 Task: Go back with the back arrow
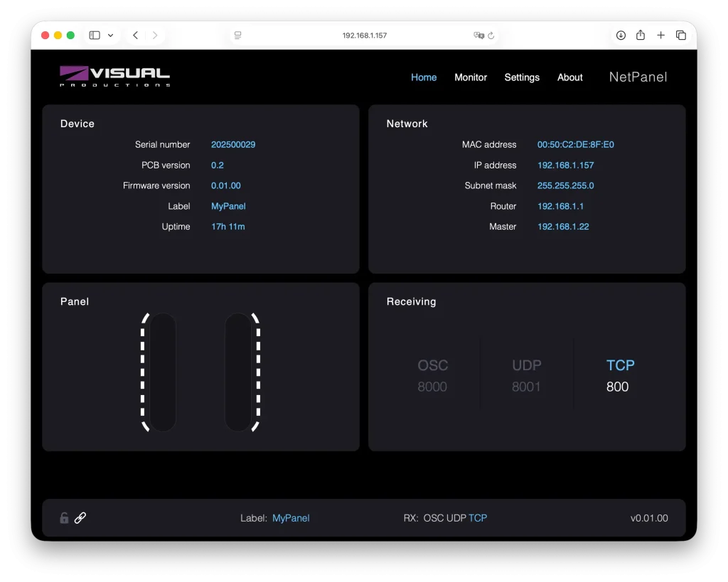click(135, 36)
